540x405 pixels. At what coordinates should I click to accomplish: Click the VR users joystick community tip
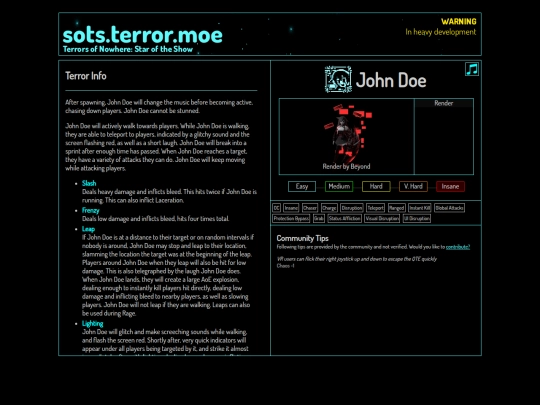click(357, 259)
